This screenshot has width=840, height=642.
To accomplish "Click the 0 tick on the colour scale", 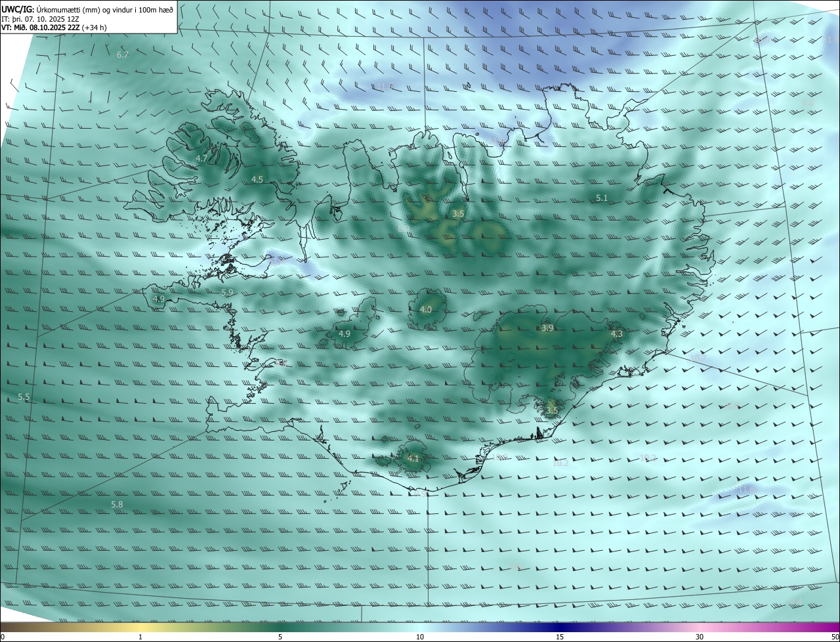I will point(3,637).
